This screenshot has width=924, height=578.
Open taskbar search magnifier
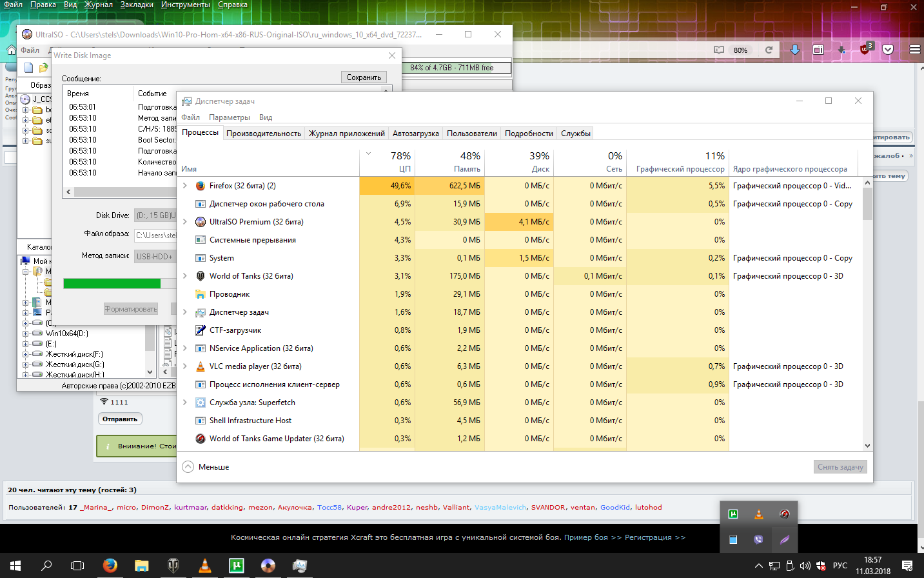tap(46, 566)
